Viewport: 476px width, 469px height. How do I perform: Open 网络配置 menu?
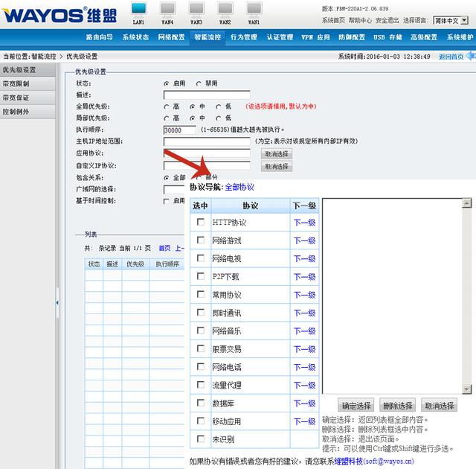click(x=172, y=37)
